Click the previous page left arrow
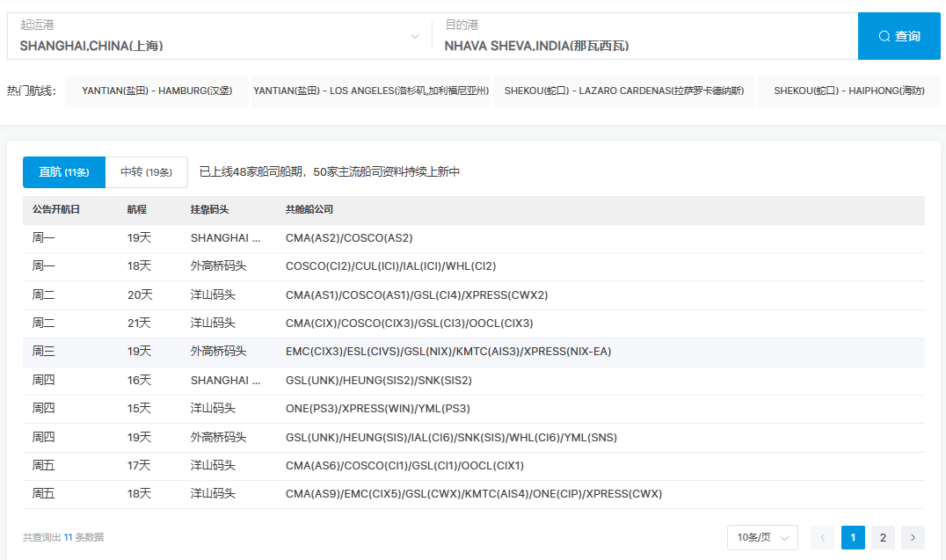This screenshot has height=560, width=946. coord(822,537)
